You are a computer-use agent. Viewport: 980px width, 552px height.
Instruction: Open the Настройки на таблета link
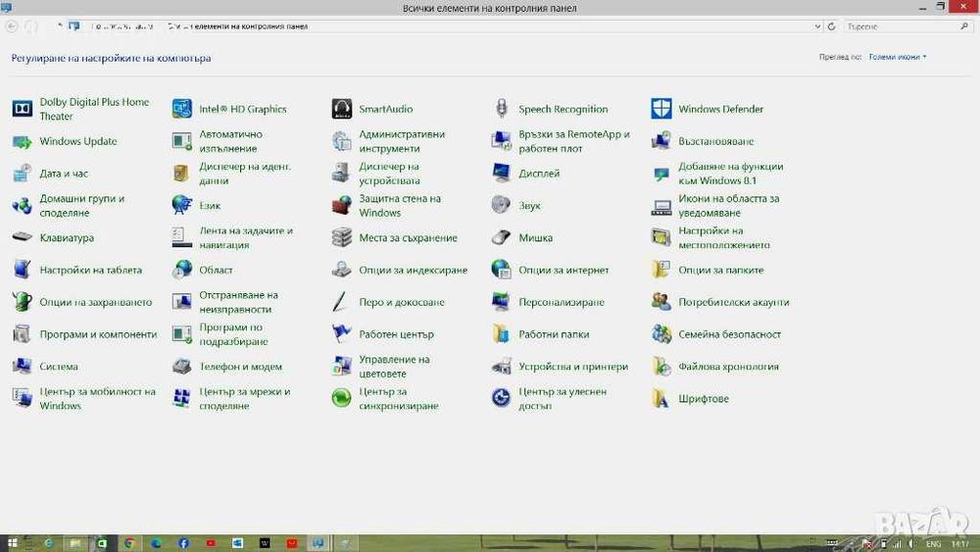click(90, 270)
